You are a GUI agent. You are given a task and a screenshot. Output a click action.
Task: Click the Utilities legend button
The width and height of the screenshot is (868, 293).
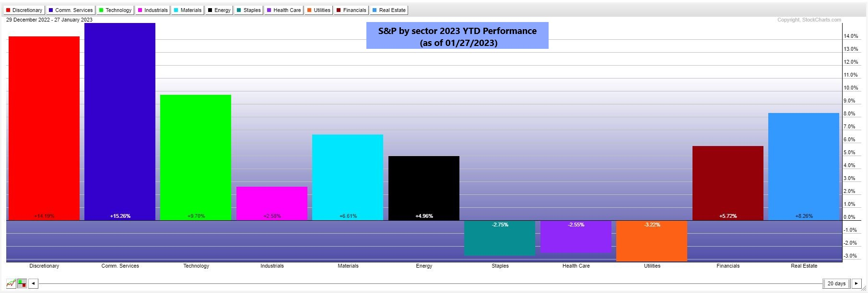click(x=319, y=10)
